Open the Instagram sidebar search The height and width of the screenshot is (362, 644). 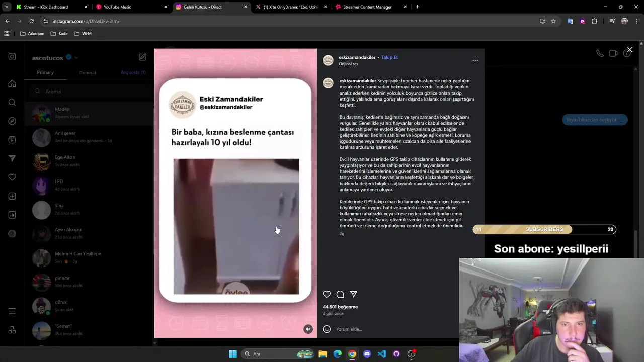tap(12, 102)
